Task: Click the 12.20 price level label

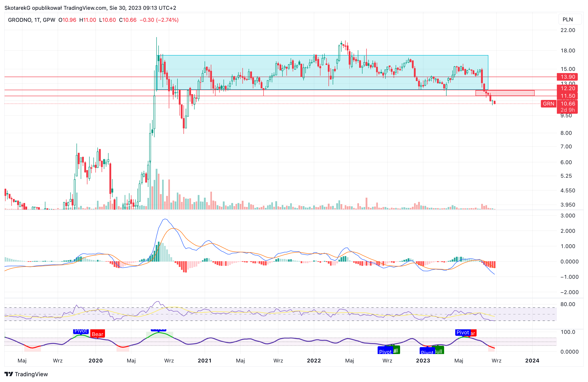Action: 567,88
